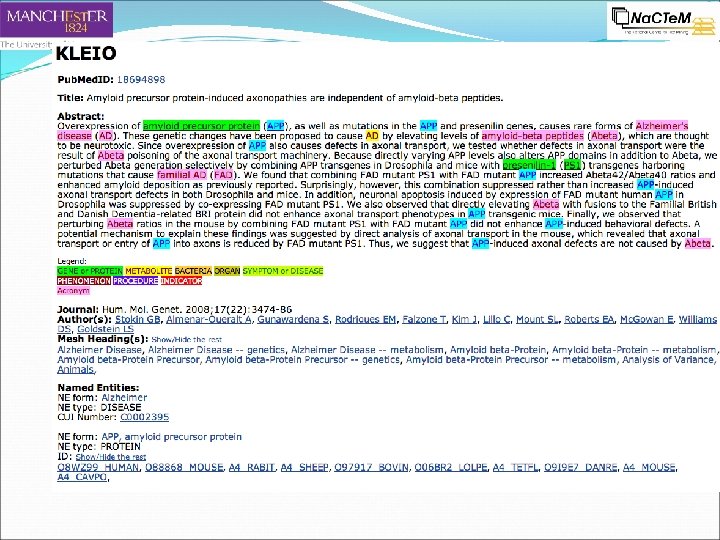
Task: Open A4_CAVPO protein ID
Action: (x=82, y=477)
